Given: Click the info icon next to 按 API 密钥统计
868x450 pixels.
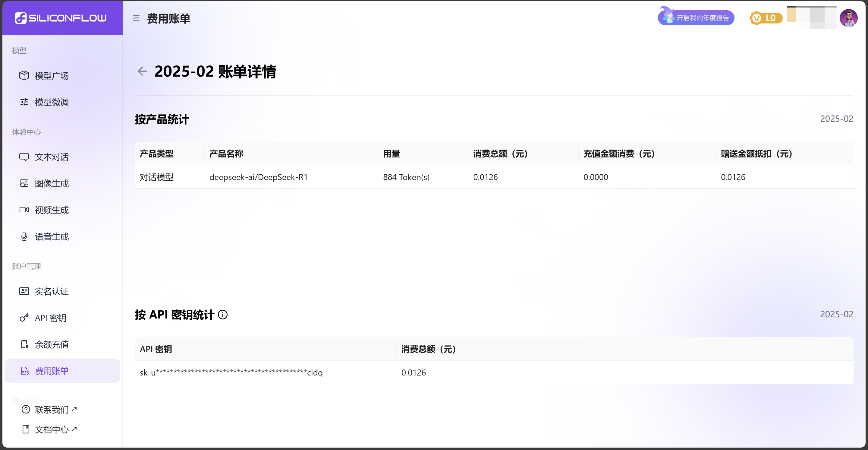Looking at the screenshot, I should click(x=223, y=315).
